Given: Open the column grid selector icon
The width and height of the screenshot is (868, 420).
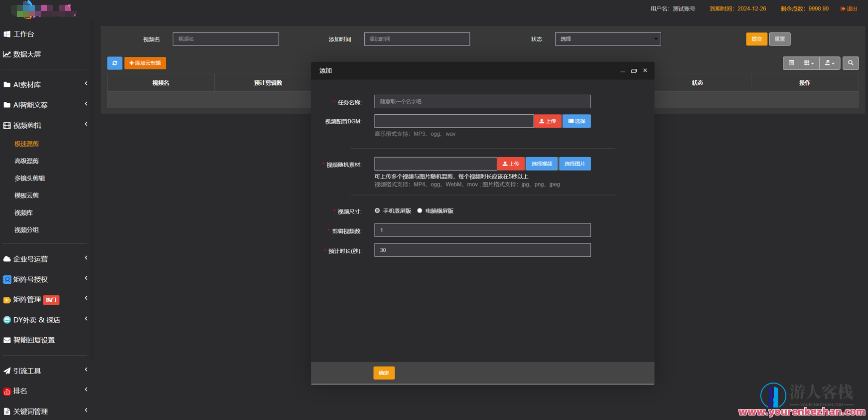Looking at the screenshot, I should [x=809, y=63].
